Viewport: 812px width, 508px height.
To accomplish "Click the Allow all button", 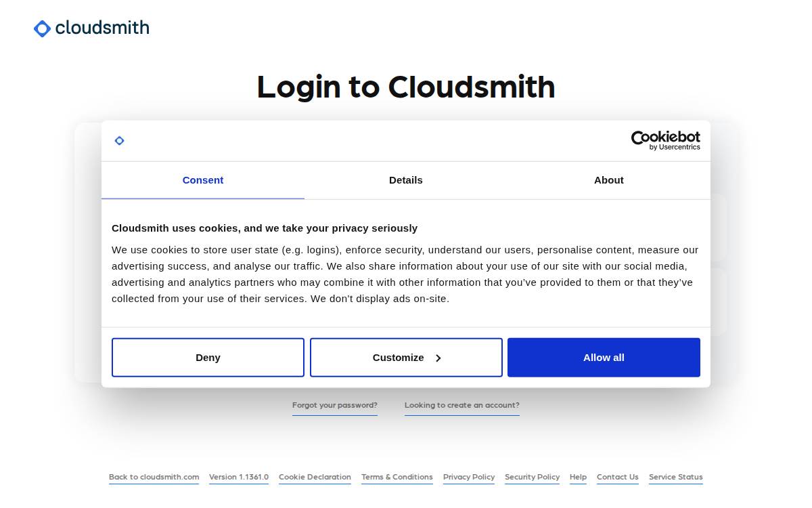I will (604, 358).
